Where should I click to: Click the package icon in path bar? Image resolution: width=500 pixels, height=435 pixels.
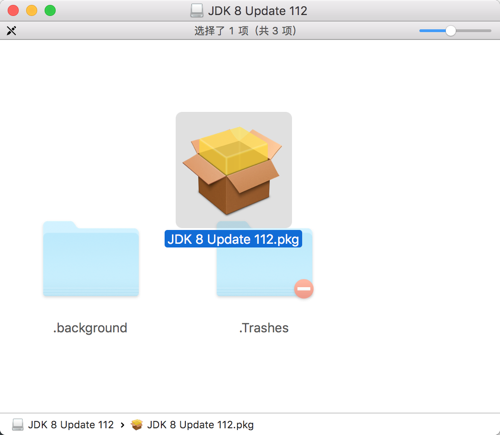(x=137, y=425)
